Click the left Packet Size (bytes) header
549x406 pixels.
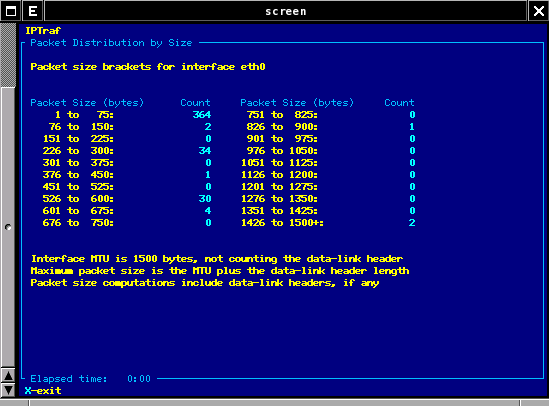pyautogui.click(x=87, y=103)
